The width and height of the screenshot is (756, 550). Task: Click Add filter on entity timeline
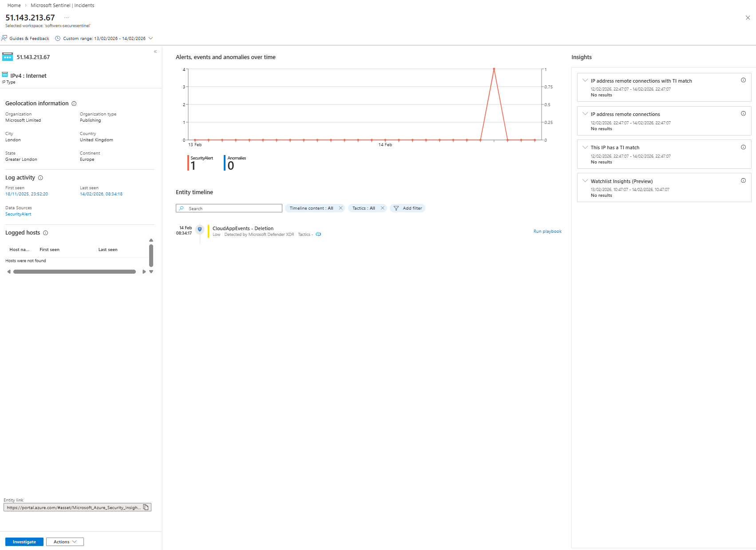[x=408, y=208]
